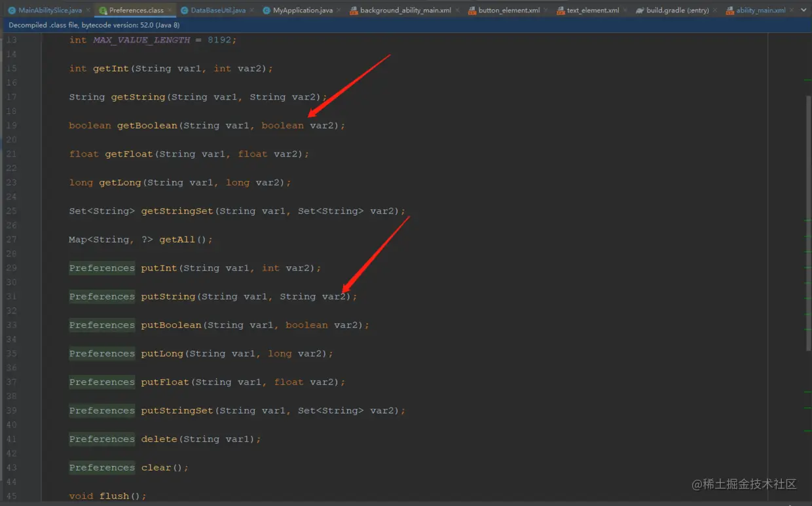The image size is (812, 506).
Task: Click the 8192 constant value
Action: [x=219, y=40]
